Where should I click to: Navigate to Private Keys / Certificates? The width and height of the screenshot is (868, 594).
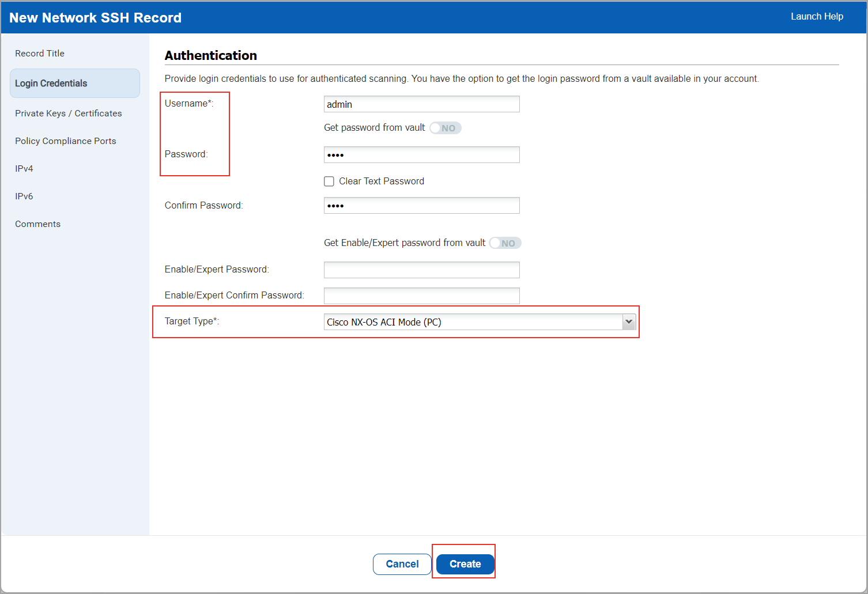(68, 113)
